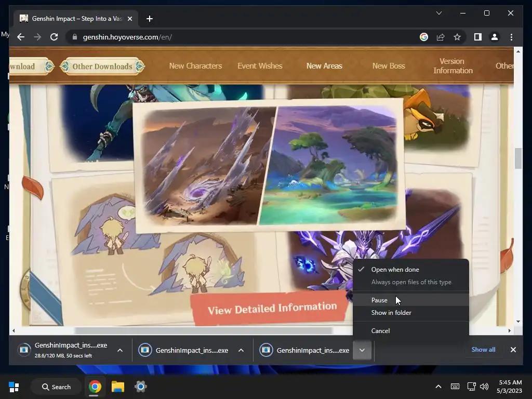Click the scroll up arrow

(518, 51)
